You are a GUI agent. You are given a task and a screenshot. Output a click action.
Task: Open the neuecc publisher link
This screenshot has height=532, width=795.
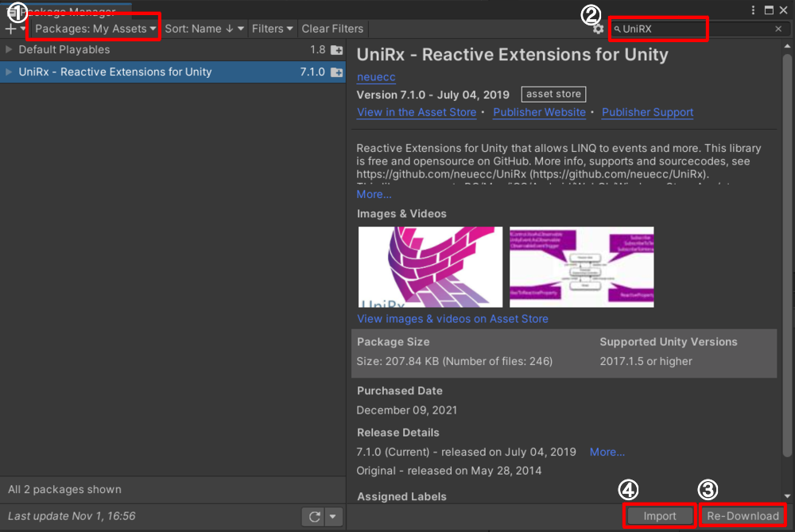point(375,76)
